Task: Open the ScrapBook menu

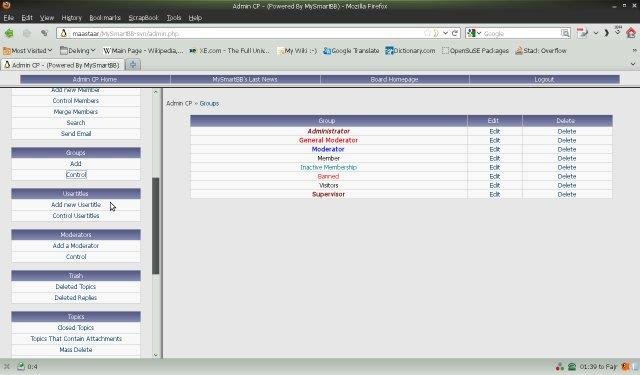Action: pyautogui.click(x=143, y=18)
